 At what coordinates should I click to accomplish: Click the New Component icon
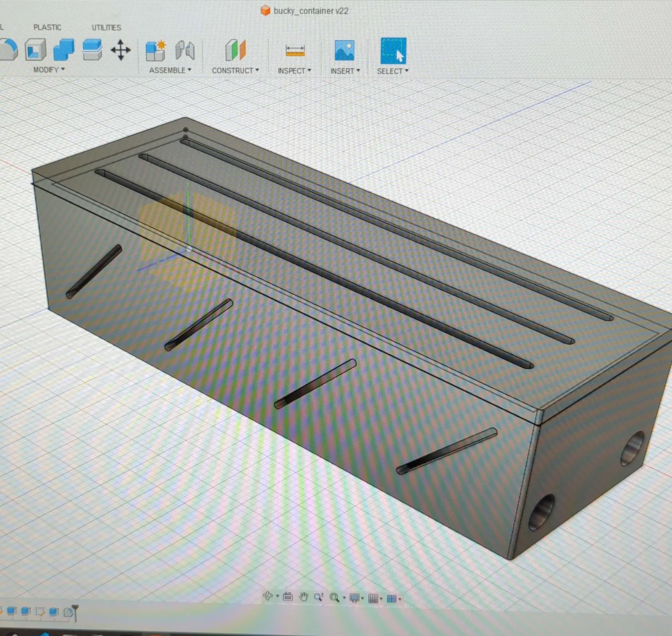click(x=156, y=51)
